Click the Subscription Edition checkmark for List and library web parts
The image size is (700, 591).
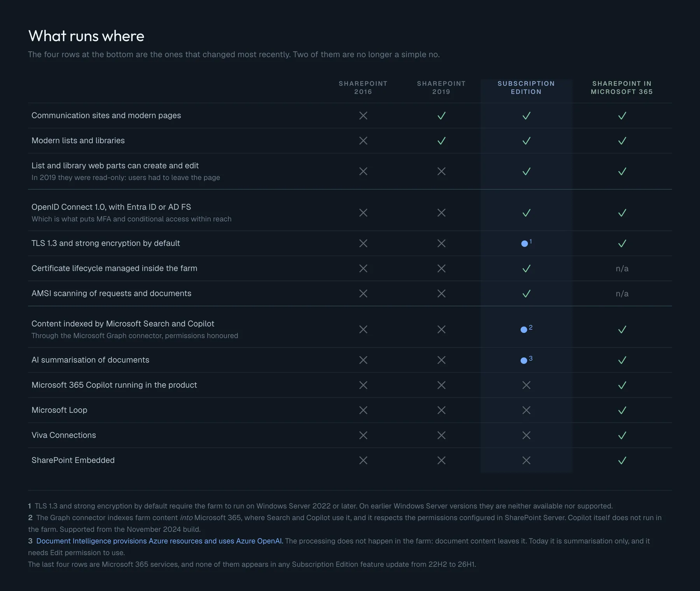[526, 171]
